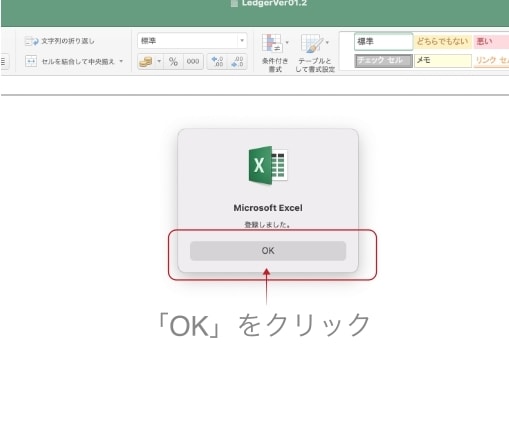This screenshot has height=425, width=509.
Task: Apply comma style with the 000 icon
Action: coord(193,62)
